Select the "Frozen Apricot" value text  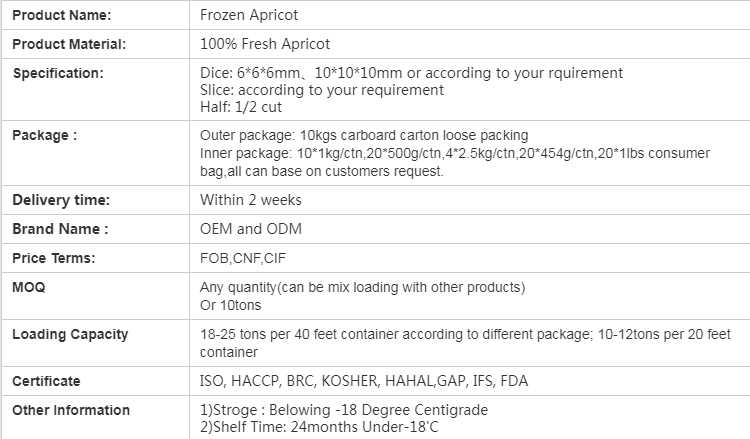coord(249,16)
